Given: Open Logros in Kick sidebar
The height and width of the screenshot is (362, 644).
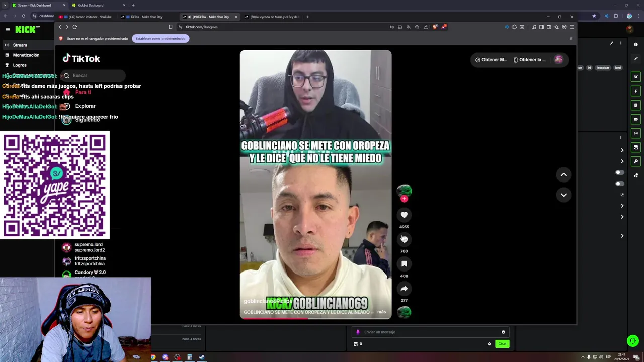Looking at the screenshot, I should click(20, 65).
